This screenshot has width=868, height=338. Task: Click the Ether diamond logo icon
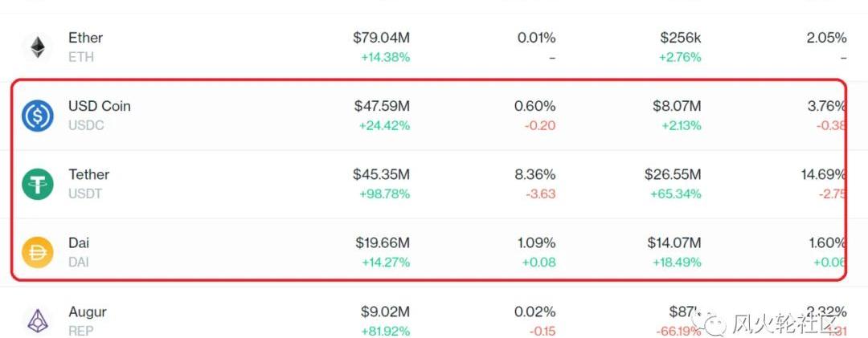click(x=38, y=47)
